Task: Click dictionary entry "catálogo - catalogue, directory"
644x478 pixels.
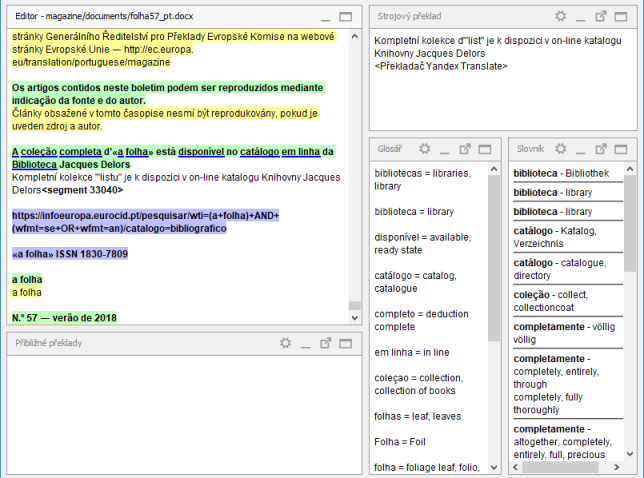Action: point(560,269)
